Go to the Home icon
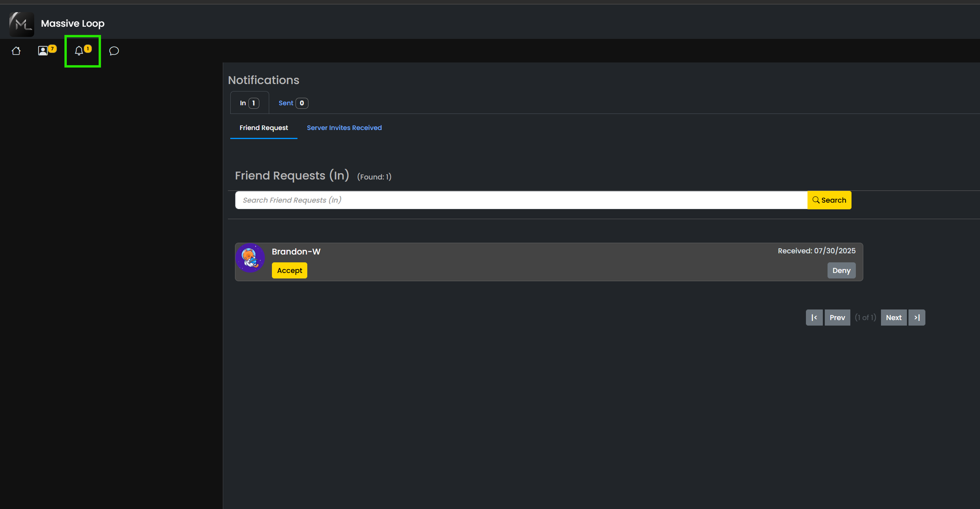The image size is (980, 509). click(x=16, y=51)
